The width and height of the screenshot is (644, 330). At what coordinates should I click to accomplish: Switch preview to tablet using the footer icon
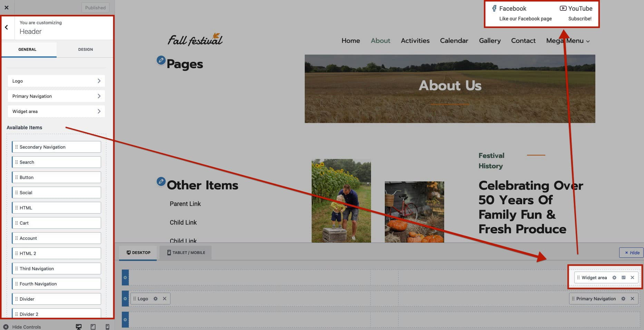[x=93, y=327]
